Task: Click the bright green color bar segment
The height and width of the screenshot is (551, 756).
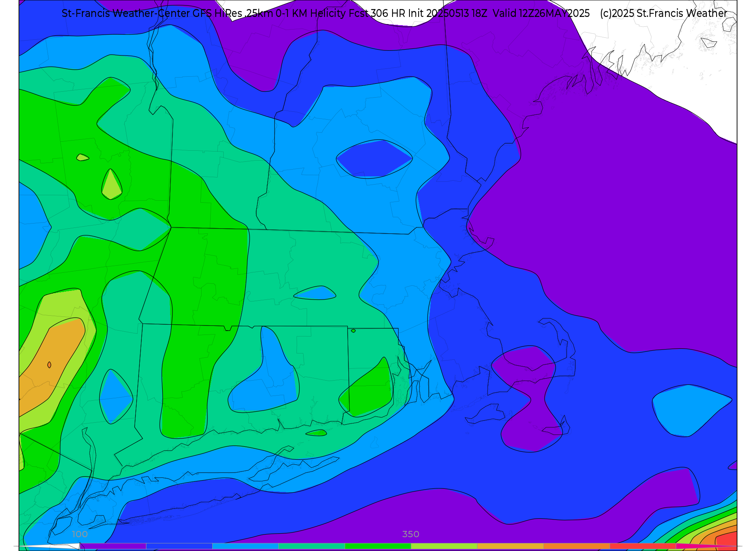Action: [x=378, y=546]
